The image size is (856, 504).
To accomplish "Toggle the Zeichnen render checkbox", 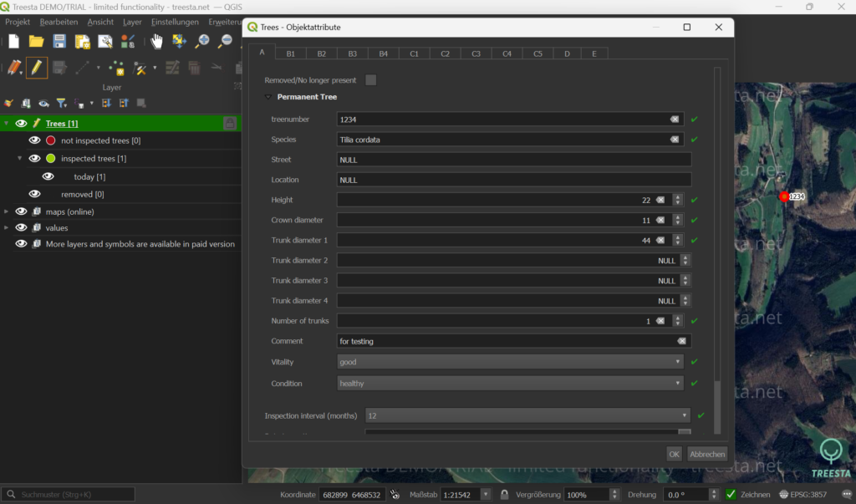I will (731, 494).
